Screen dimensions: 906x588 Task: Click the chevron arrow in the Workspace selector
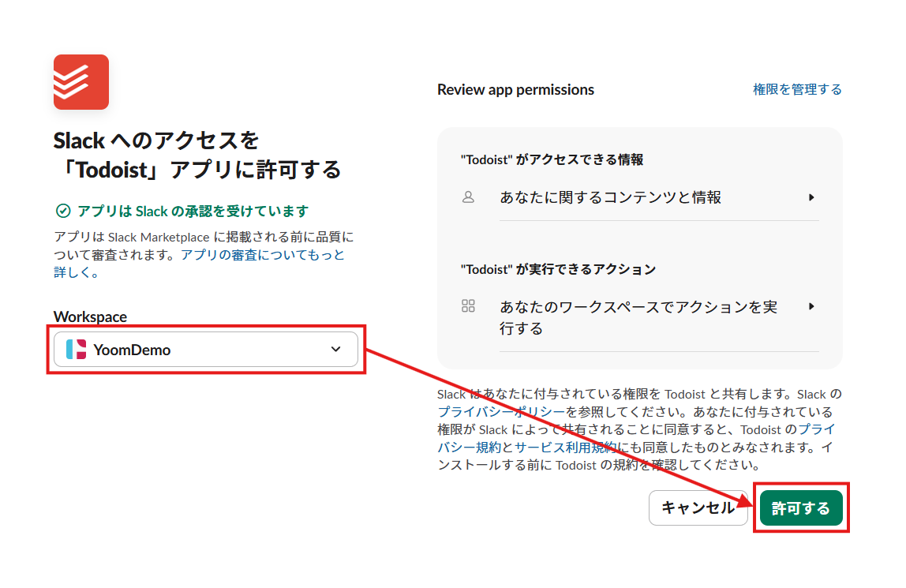(335, 349)
